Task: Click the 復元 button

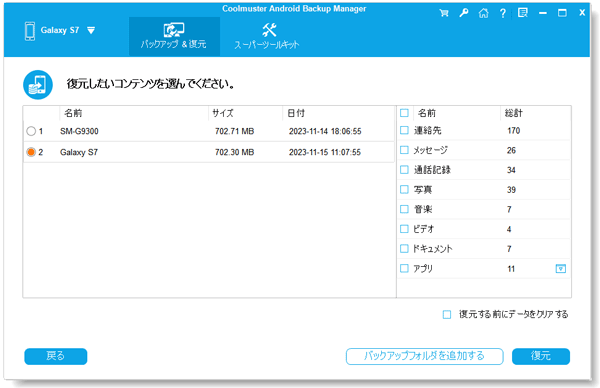Action: (x=541, y=356)
